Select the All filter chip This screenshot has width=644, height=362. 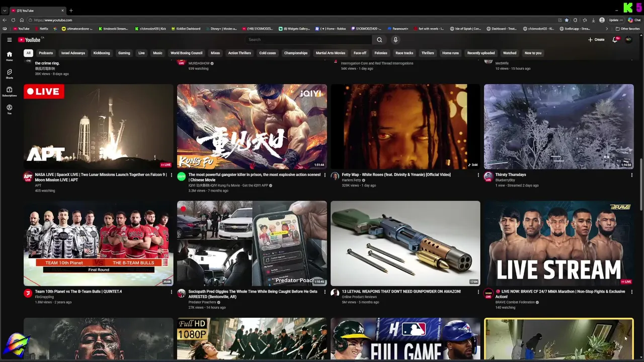(29, 53)
